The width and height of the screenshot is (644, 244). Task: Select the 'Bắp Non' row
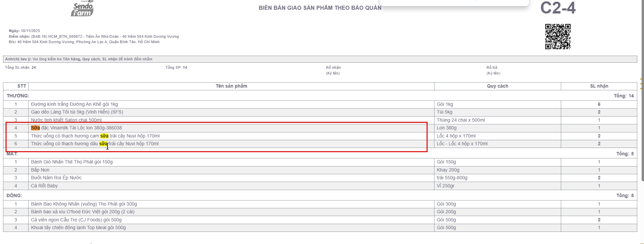(x=320, y=170)
